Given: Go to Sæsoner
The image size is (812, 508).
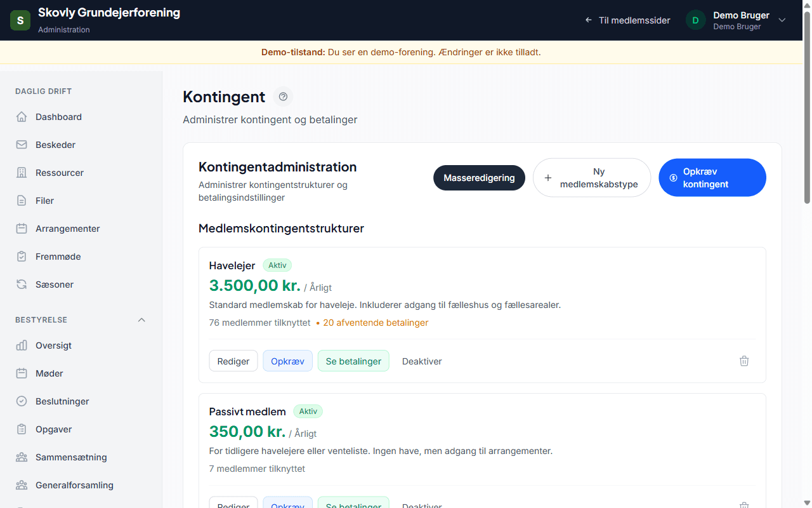Looking at the screenshot, I should coord(81,284).
